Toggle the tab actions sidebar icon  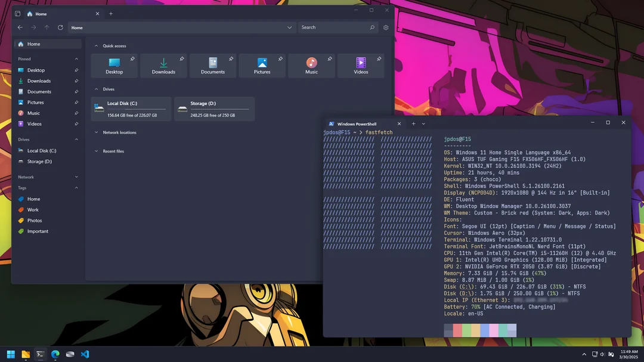click(18, 14)
